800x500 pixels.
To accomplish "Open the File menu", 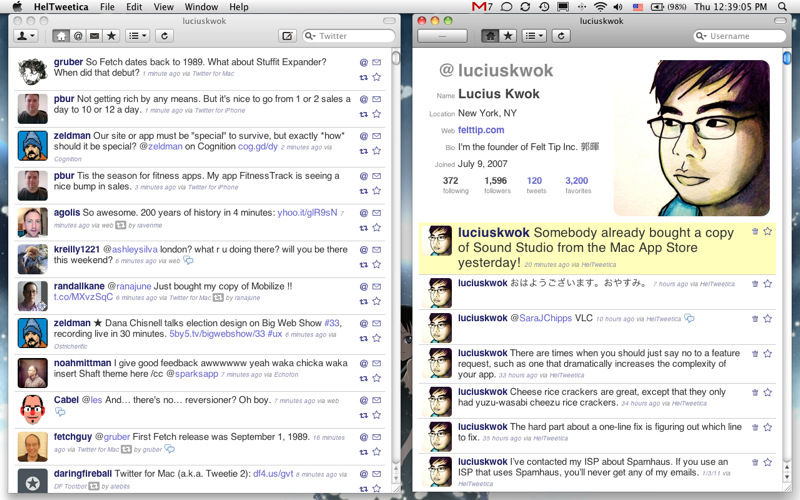I will (107, 7).
